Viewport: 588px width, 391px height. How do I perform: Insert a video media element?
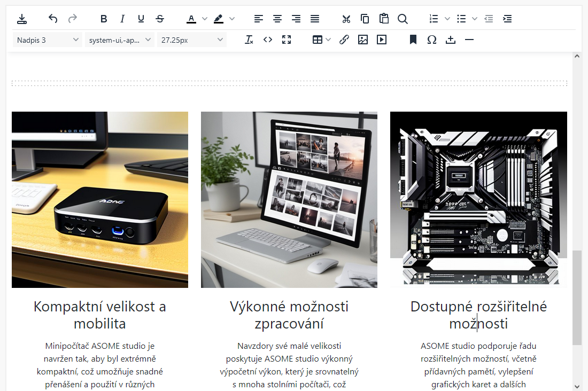click(x=381, y=40)
